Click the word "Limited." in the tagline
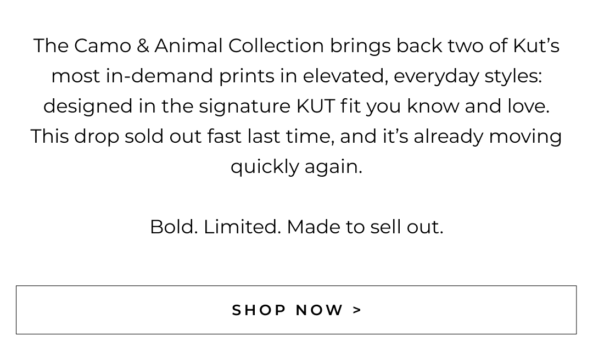The image size is (593, 364). pyautogui.click(x=242, y=227)
